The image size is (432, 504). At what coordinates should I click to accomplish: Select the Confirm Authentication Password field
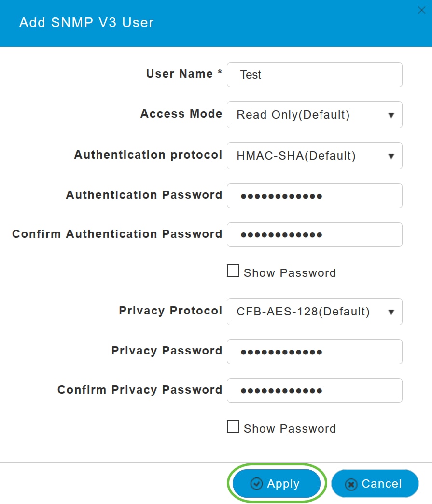pyautogui.click(x=314, y=235)
